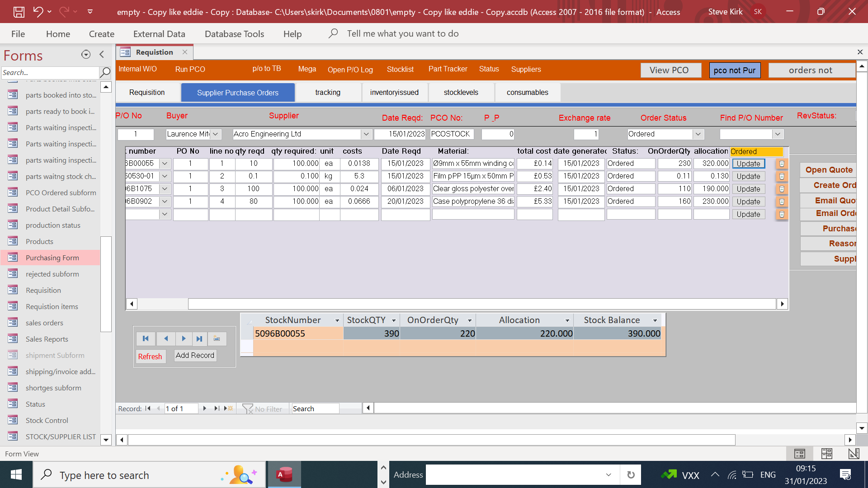The height and width of the screenshot is (488, 868).
Task: Expand the Buyer dropdown
Action: pyautogui.click(x=216, y=134)
